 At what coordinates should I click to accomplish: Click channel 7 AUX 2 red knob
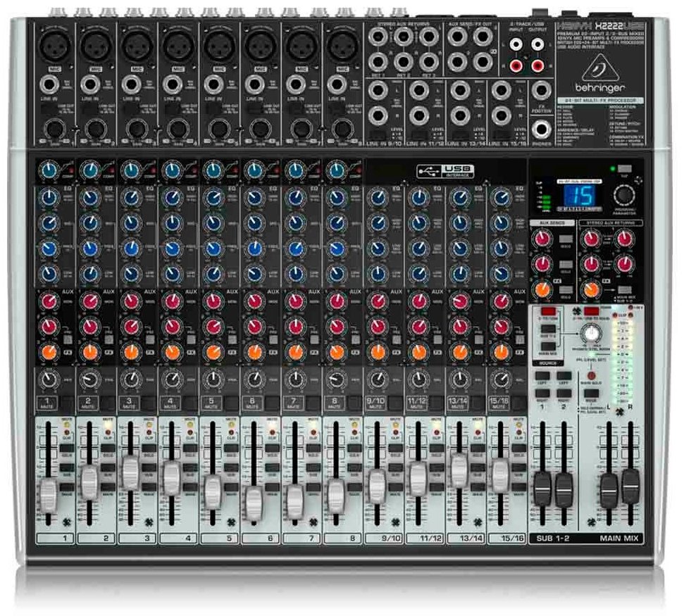(295, 327)
